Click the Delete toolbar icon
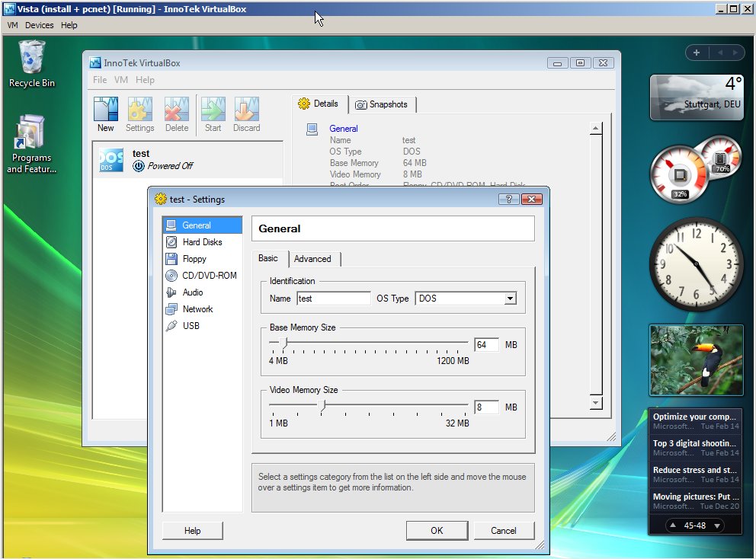The image size is (756, 559). 177,114
